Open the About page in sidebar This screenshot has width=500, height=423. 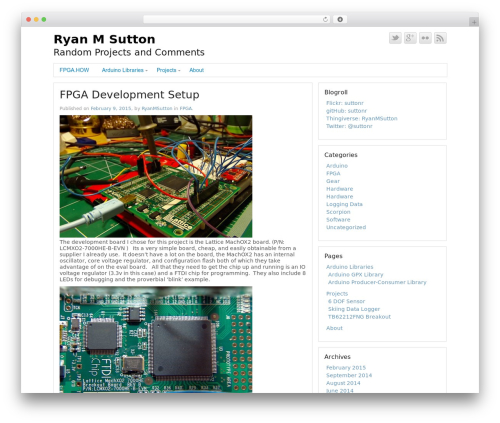(x=334, y=328)
